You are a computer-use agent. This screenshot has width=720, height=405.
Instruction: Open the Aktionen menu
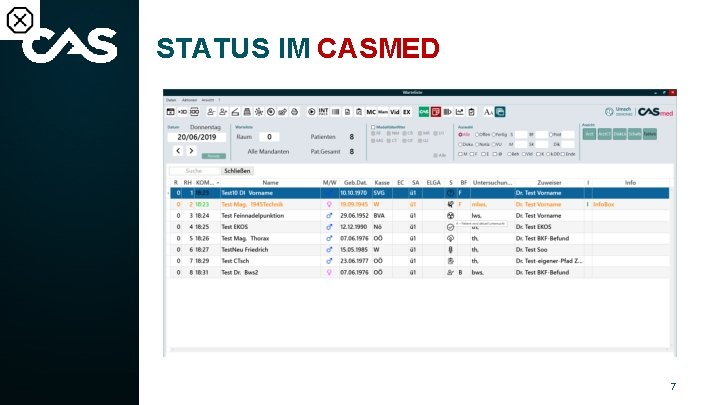coord(189,100)
